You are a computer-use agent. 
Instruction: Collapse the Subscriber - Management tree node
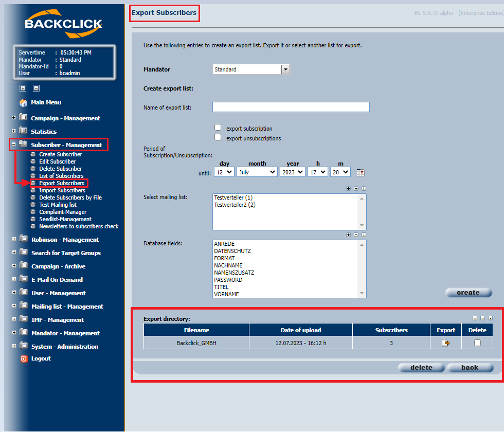pos(14,145)
